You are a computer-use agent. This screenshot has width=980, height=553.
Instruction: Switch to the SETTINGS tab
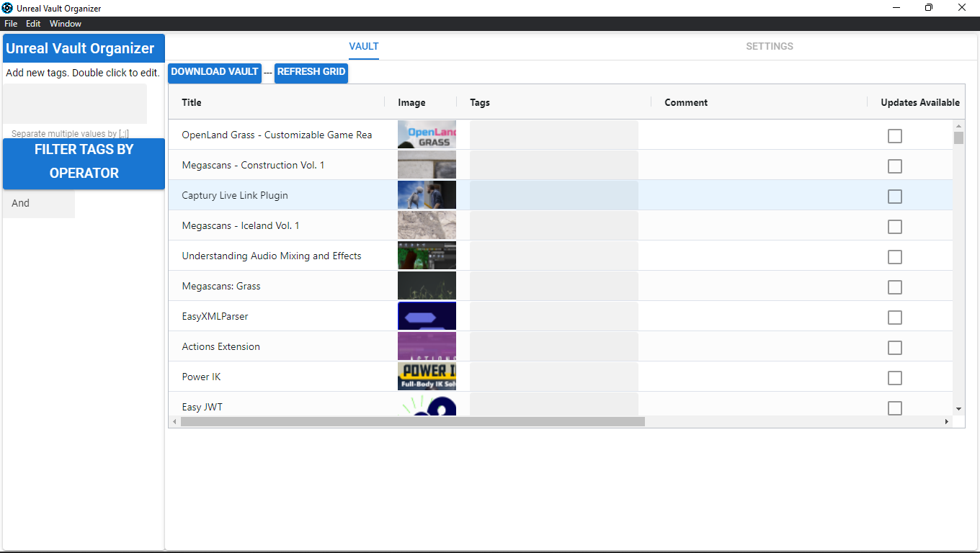tap(770, 46)
